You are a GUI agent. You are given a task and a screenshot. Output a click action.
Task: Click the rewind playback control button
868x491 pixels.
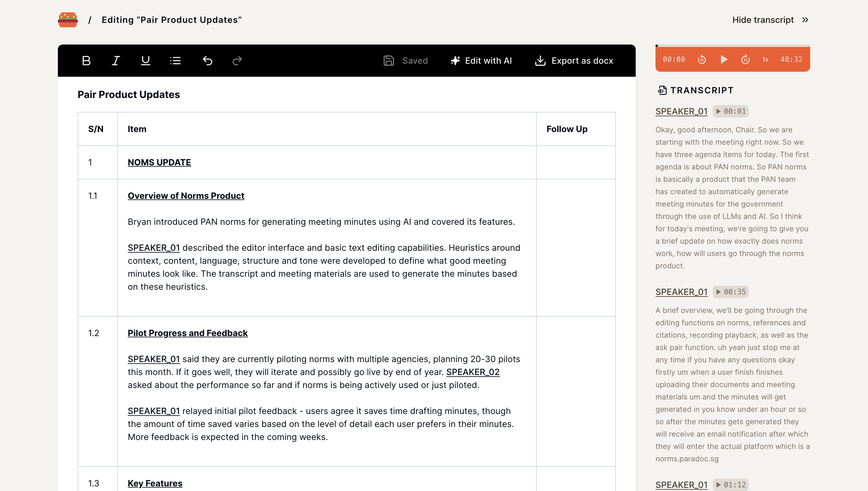click(x=702, y=59)
